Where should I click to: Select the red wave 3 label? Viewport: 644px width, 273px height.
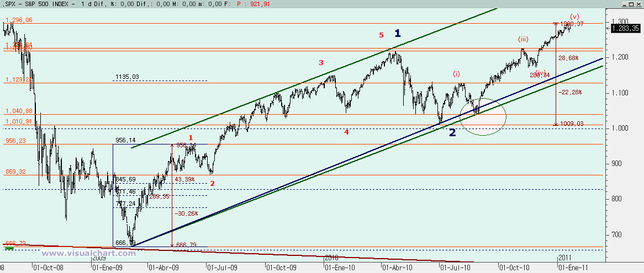point(321,63)
